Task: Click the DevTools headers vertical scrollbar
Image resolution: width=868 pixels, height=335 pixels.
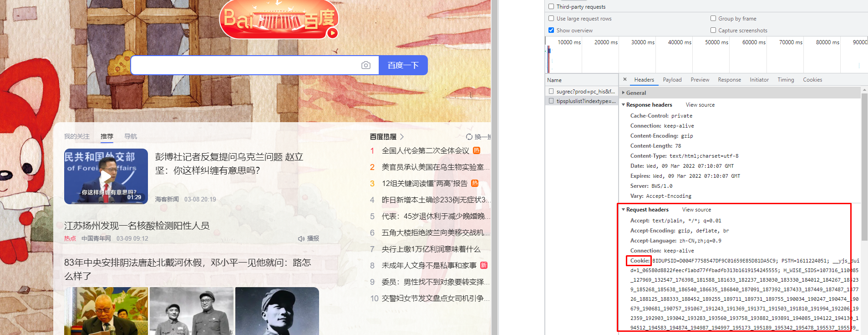Action: pyautogui.click(x=864, y=166)
